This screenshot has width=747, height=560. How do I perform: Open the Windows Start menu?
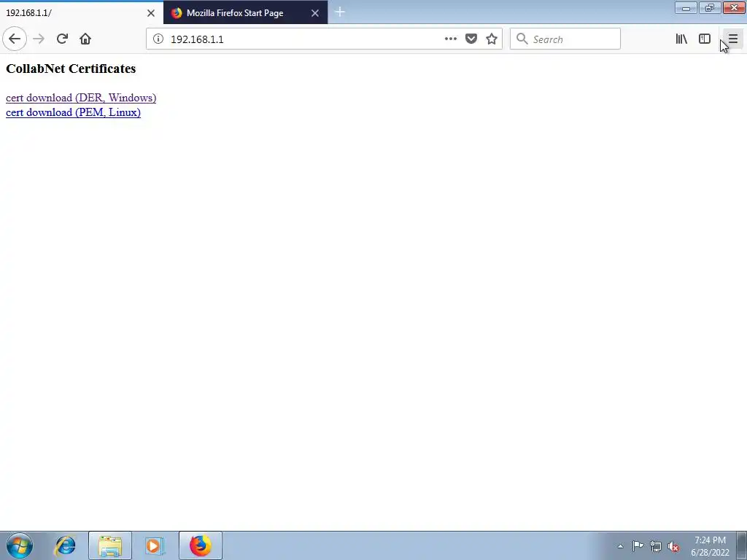tap(20, 545)
